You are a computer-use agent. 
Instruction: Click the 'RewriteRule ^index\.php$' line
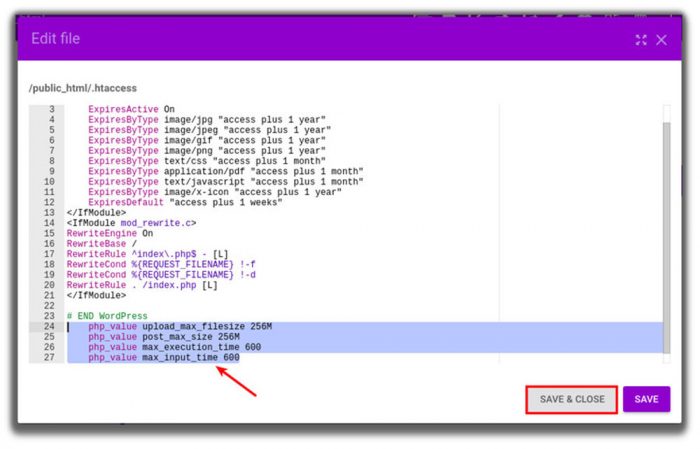(x=147, y=254)
